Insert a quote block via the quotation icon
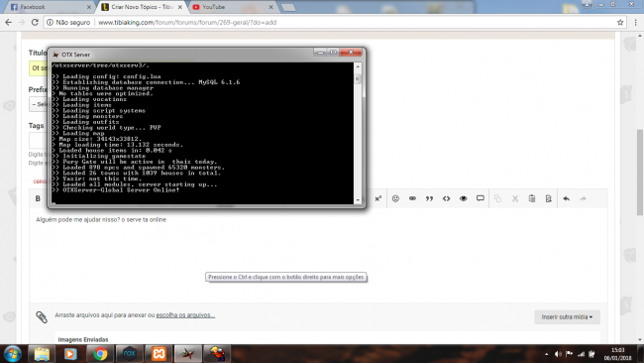The width and height of the screenshot is (644, 363). point(429,198)
